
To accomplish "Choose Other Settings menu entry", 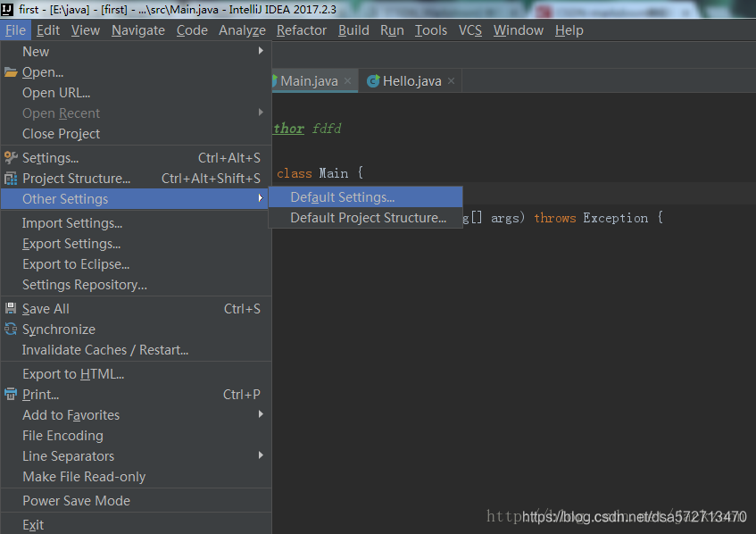I will 136,199.
